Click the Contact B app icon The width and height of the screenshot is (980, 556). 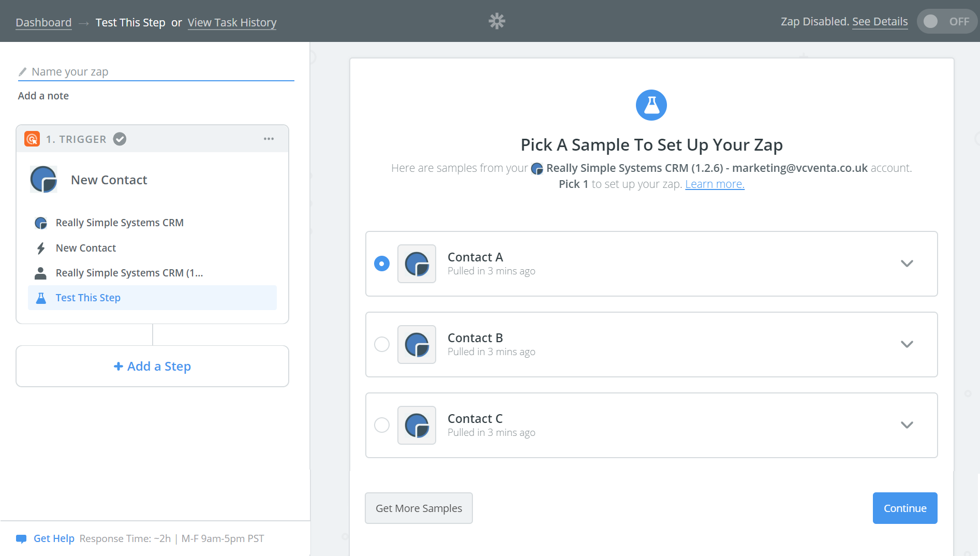pos(417,344)
